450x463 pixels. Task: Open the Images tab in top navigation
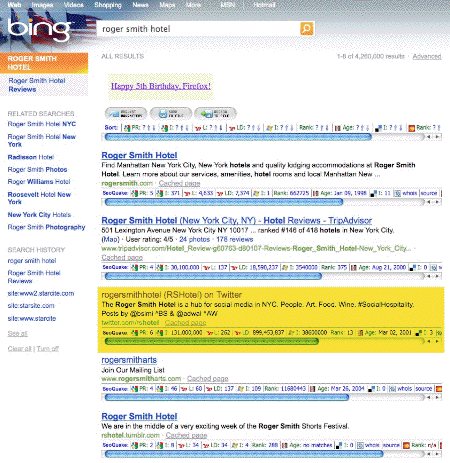click(42, 5)
